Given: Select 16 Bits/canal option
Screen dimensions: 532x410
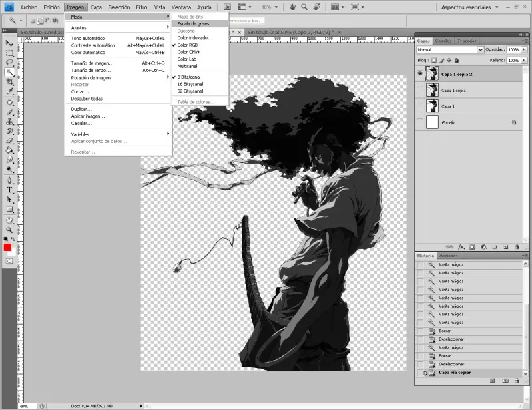Looking at the screenshot, I should [200, 84].
